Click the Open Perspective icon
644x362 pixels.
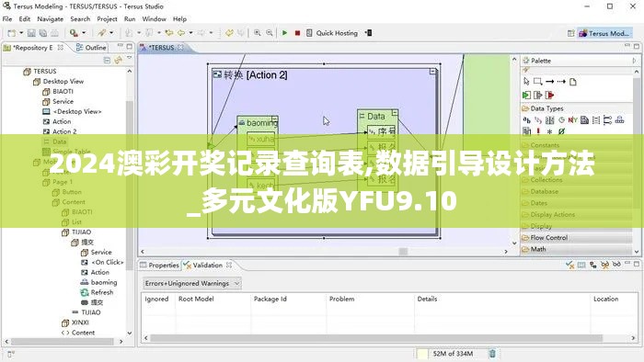(x=571, y=33)
